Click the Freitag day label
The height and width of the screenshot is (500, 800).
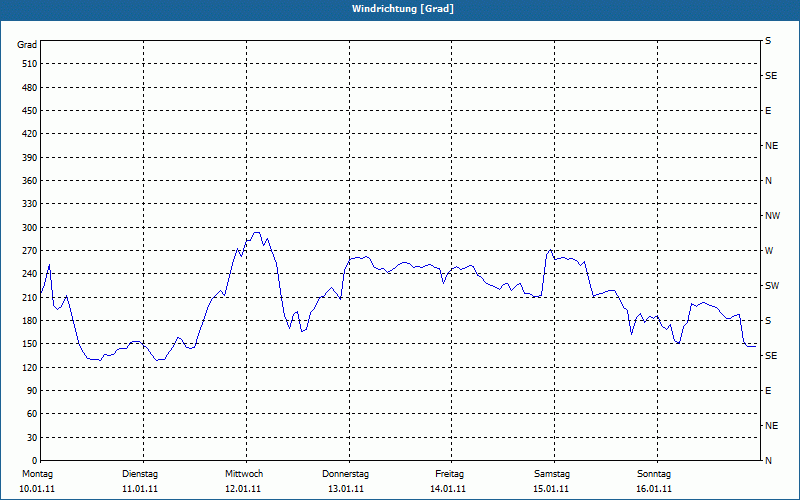click(449, 474)
